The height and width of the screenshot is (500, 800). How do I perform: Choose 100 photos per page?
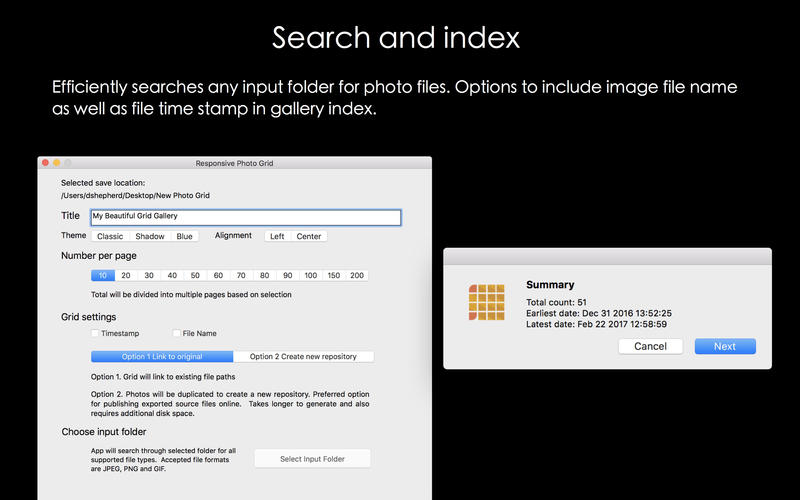(311, 276)
